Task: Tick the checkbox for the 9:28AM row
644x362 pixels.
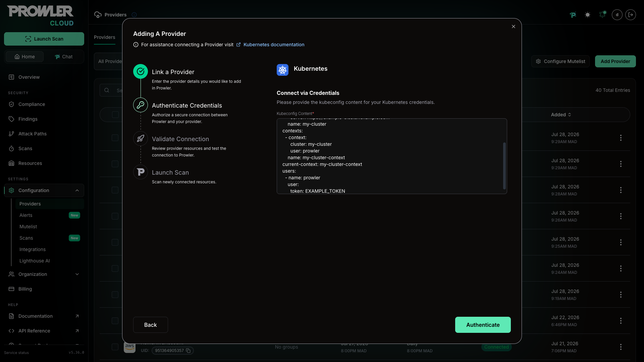Action: coord(115,190)
